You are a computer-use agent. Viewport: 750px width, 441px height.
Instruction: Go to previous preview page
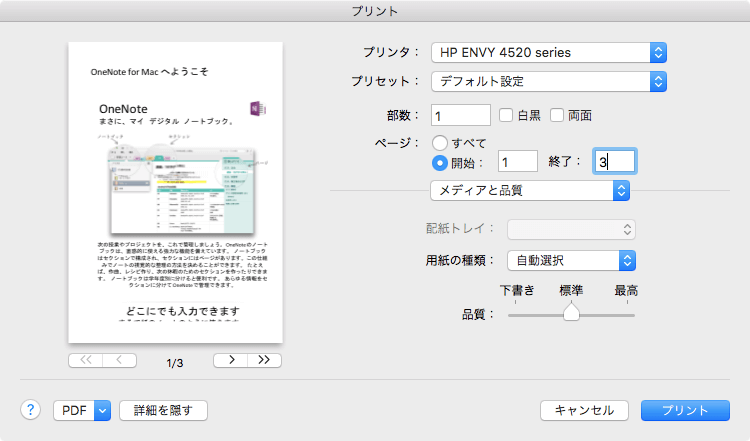[x=120, y=360]
